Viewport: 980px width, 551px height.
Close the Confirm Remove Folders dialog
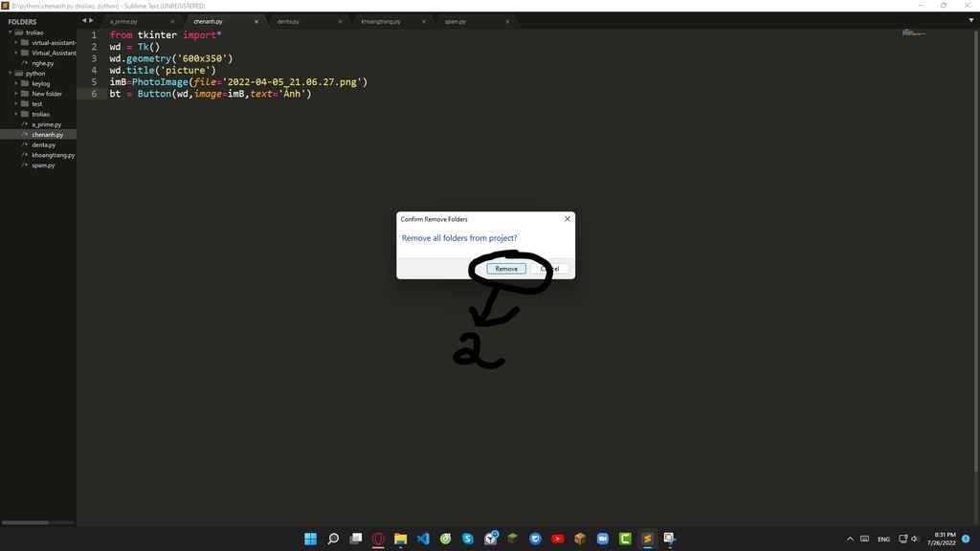pyautogui.click(x=567, y=219)
